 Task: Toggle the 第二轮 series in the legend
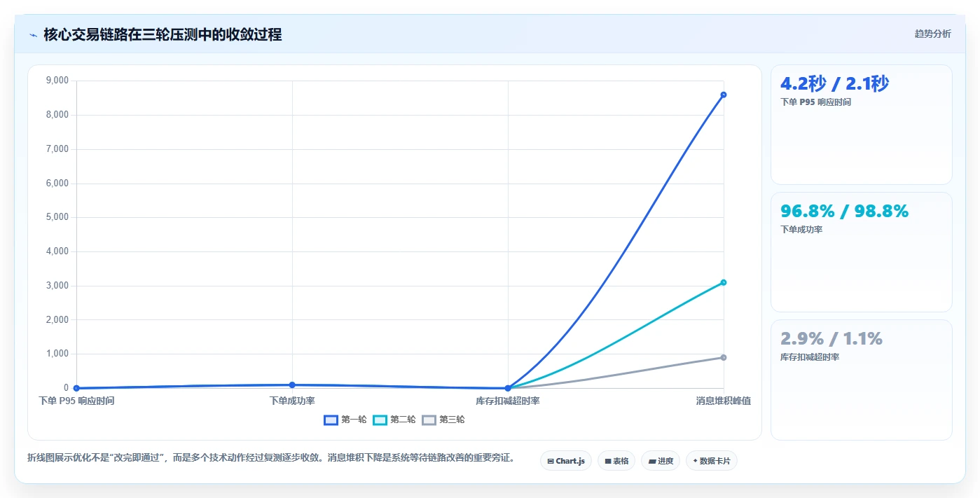394,420
